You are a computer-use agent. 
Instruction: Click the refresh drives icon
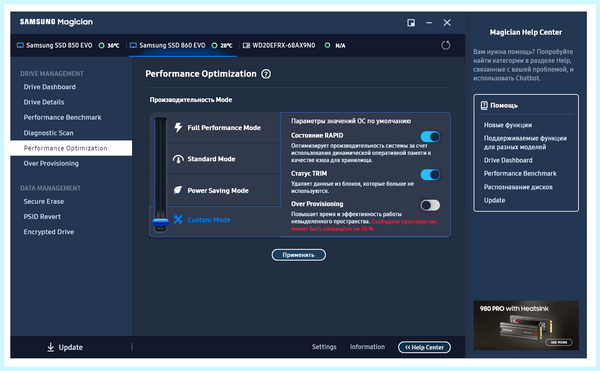(445, 46)
